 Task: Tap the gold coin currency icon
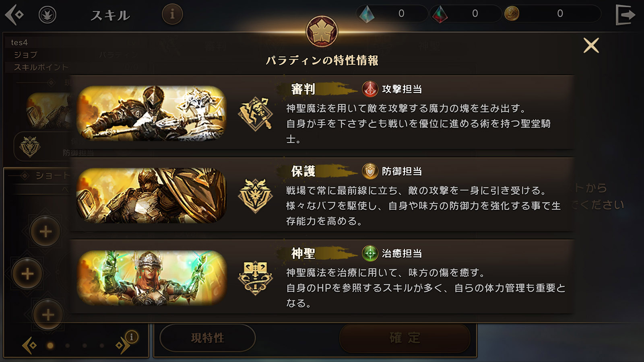click(x=512, y=14)
